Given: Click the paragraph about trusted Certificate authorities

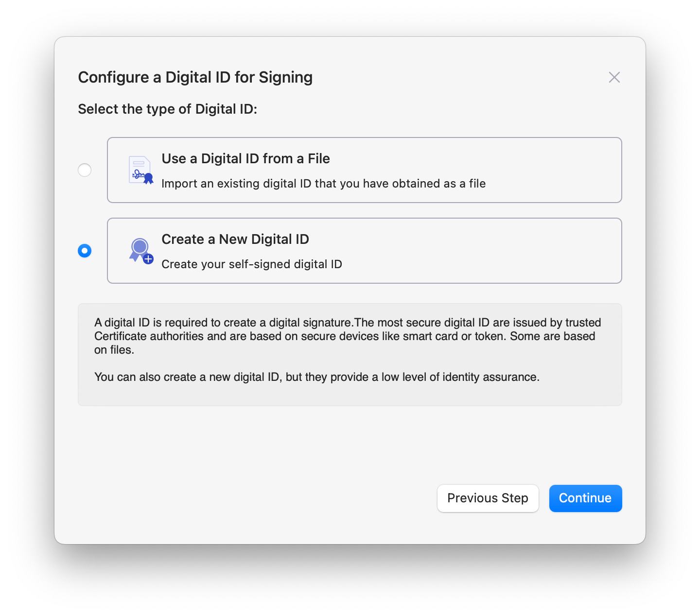Looking at the screenshot, I should 348,329.
